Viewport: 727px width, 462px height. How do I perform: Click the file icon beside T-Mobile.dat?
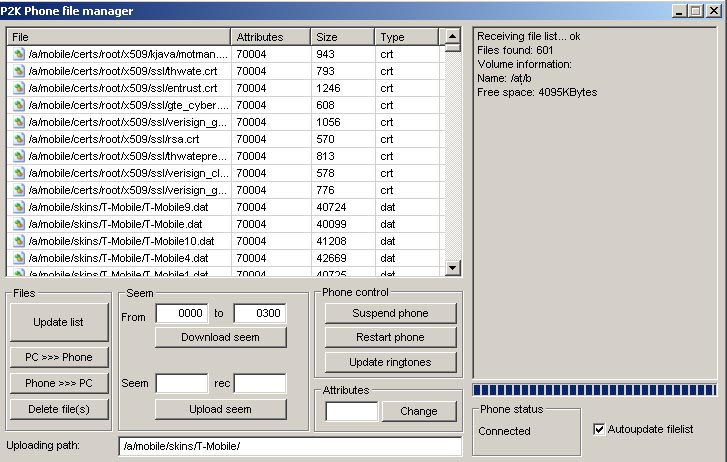18,224
